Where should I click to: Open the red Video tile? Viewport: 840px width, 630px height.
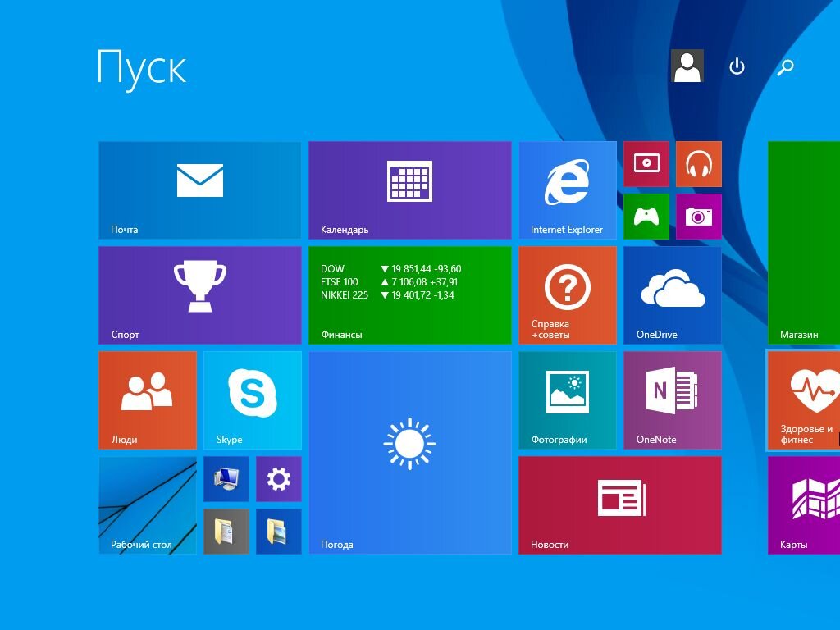click(x=646, y=164)
